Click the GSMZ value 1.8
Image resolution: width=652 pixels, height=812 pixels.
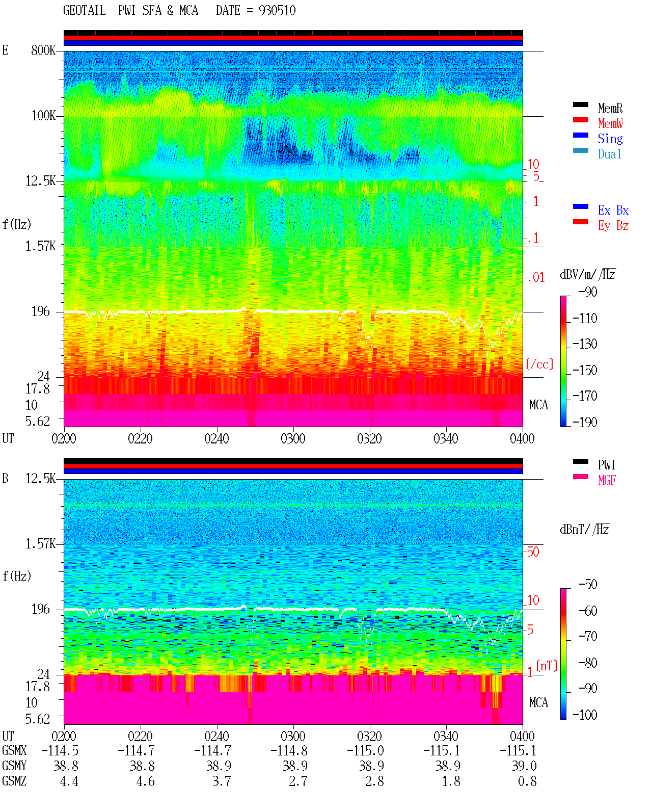[x=451, y=781]
